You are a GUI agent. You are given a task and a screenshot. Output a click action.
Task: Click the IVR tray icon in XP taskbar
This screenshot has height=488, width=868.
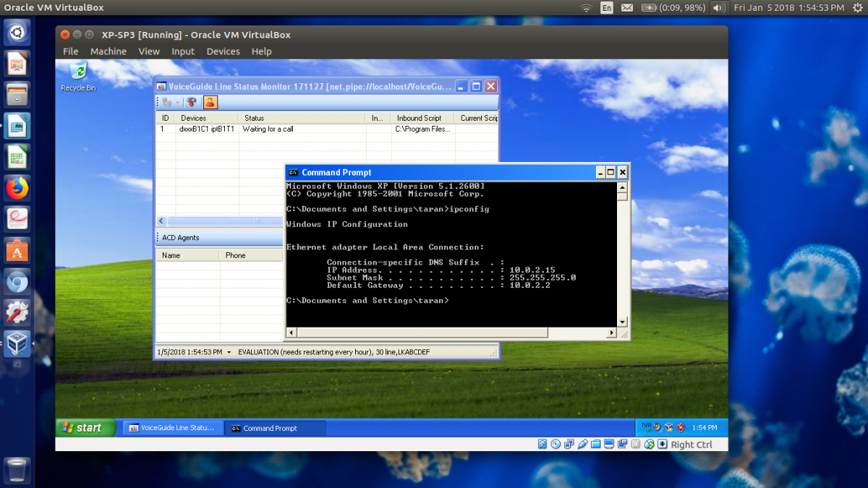(x=645, y=427)
